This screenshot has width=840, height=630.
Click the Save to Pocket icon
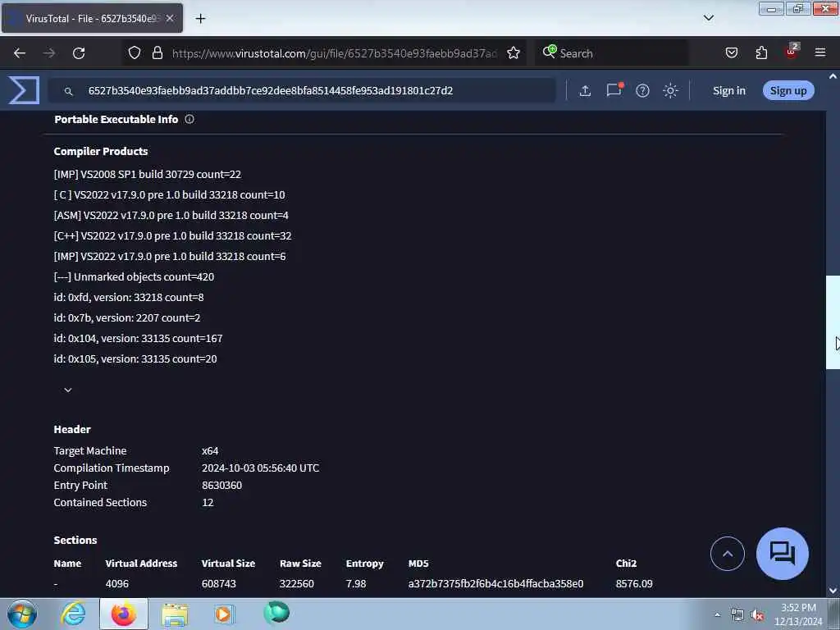[731, 52]
